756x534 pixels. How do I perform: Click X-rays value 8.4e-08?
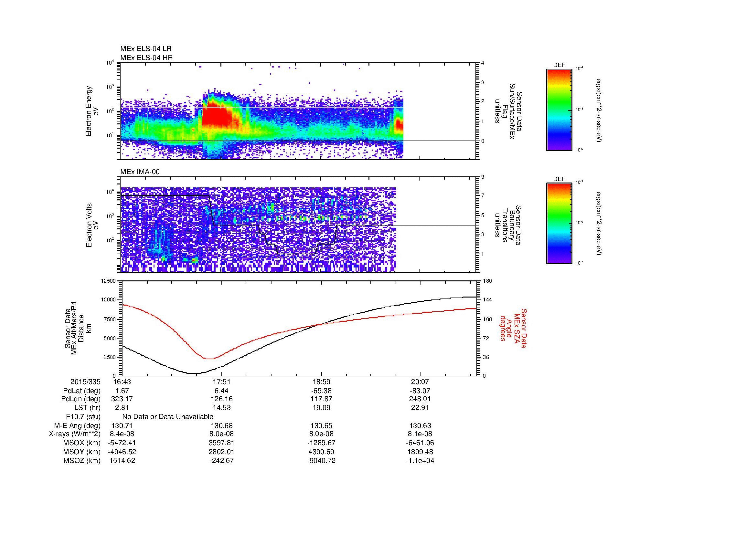tap(122, 434)
